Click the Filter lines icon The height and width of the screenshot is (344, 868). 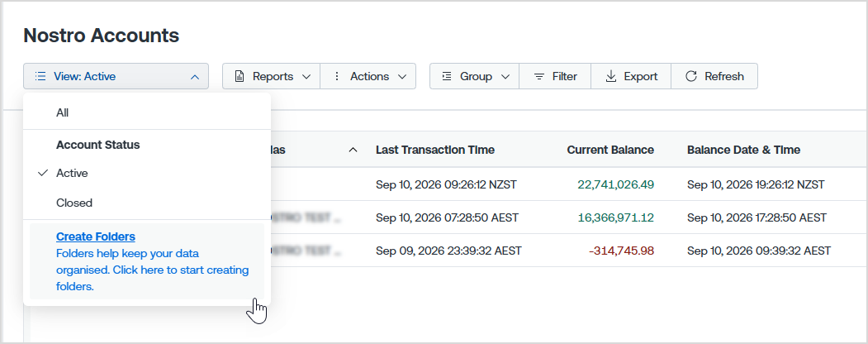click(x=539, y=76)
